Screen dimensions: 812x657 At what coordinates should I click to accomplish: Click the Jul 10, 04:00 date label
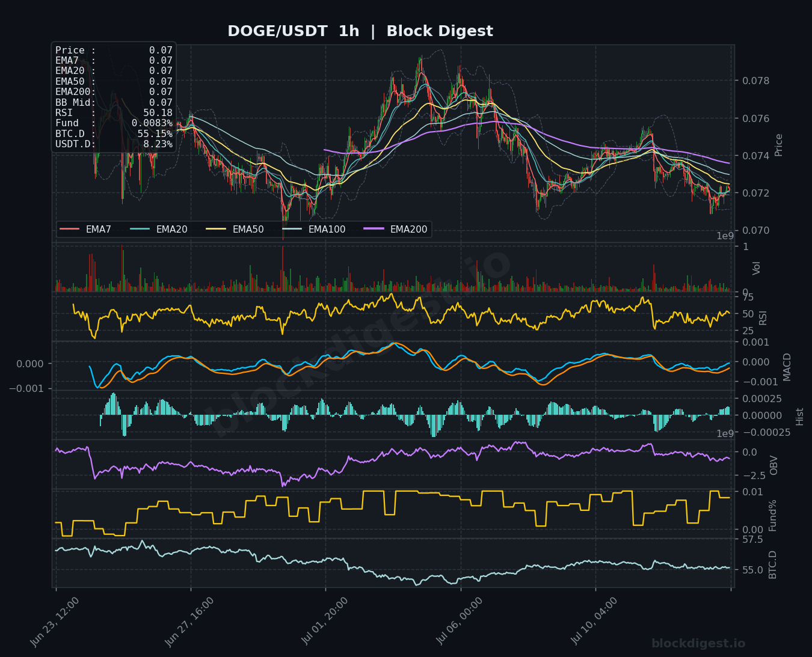coord(594,622)
